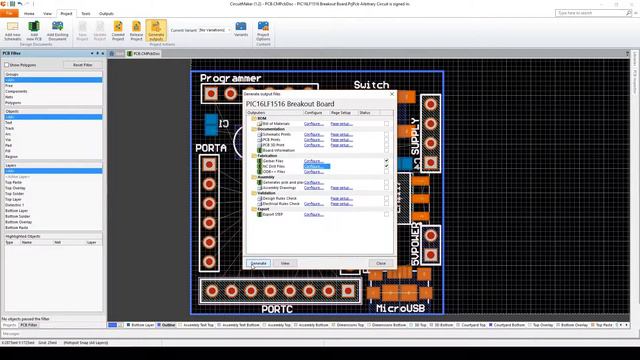640x360 pixels.
Task: Click Configure link for NC Drill Files
Action: click(317, 166)
